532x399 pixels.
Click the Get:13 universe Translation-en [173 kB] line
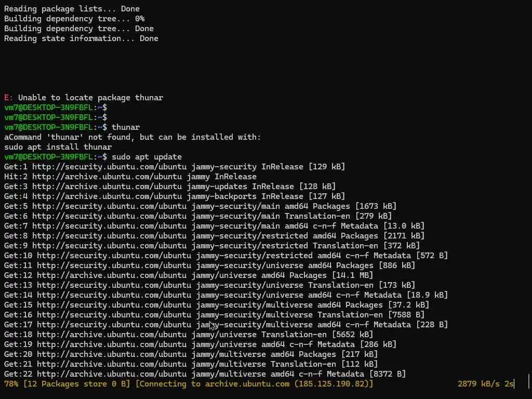(x=210, y=285)
